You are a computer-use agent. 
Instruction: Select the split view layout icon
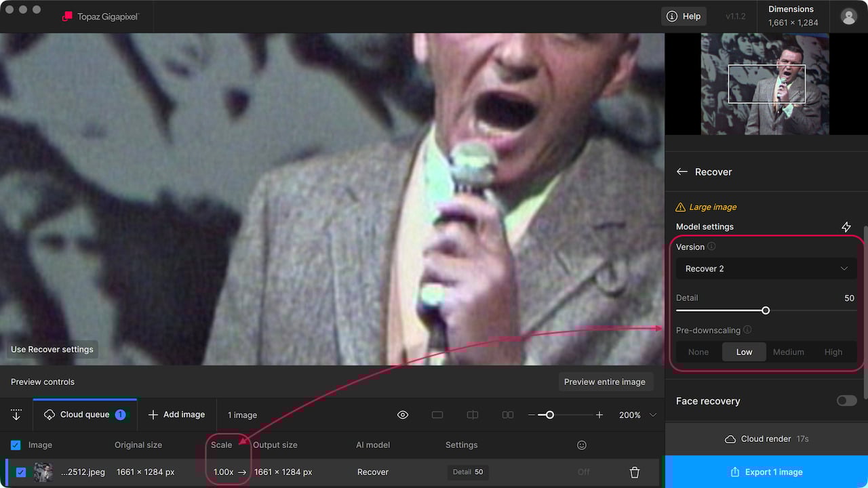[x=473, y=415]
